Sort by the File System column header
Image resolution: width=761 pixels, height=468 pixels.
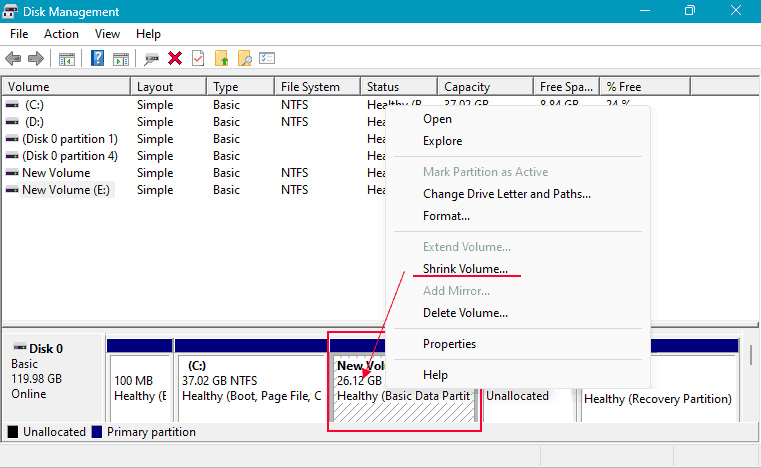click(x=310, y=87)
